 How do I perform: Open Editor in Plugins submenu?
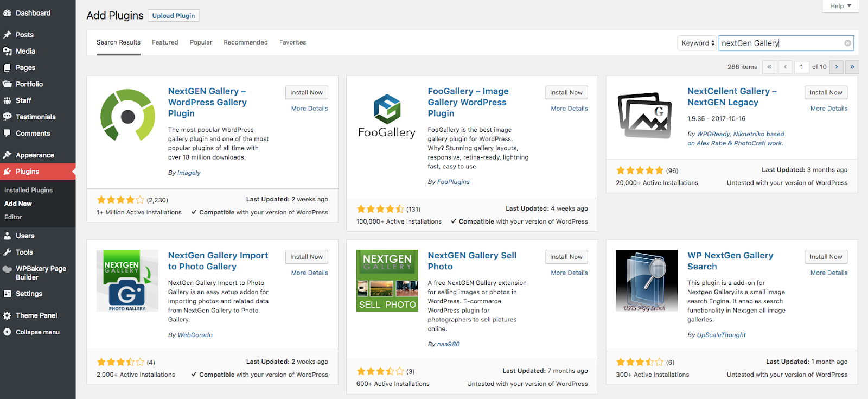[x=13, y=217]
